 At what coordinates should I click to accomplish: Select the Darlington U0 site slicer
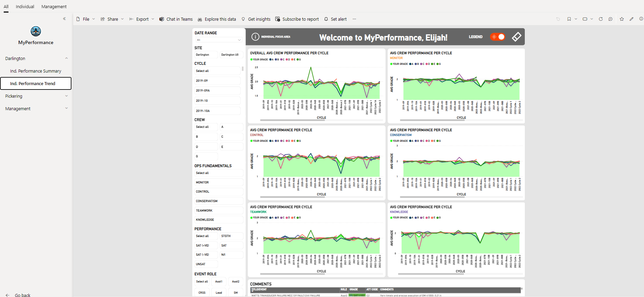click(231, 55)
